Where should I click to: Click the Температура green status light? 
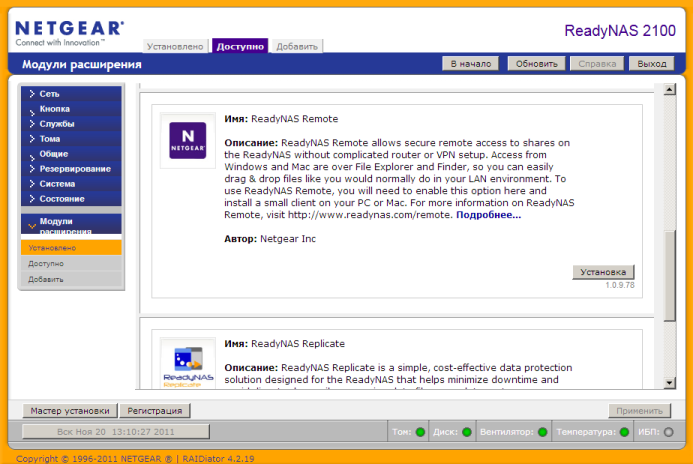point(624,432)
